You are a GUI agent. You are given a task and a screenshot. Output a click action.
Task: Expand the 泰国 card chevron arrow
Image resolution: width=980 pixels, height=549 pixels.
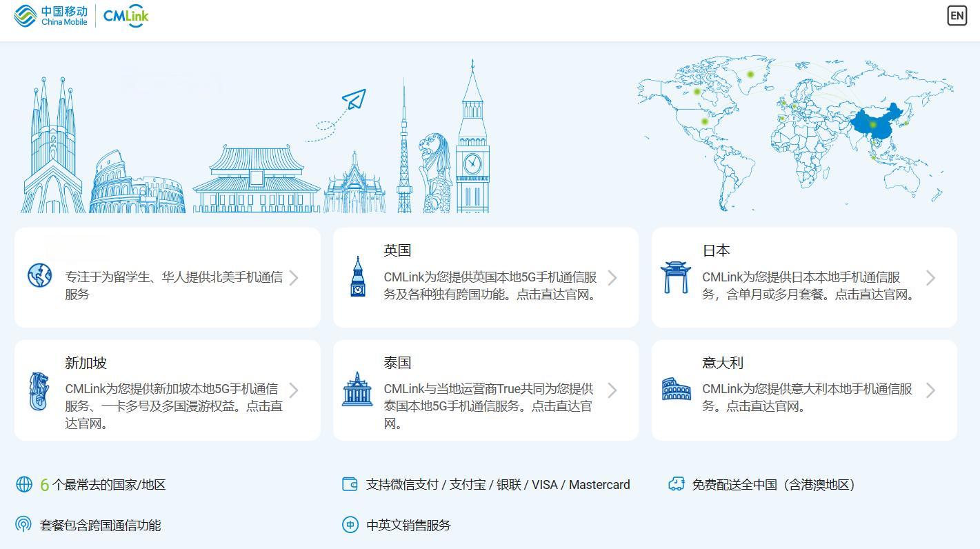click(612, 390)
